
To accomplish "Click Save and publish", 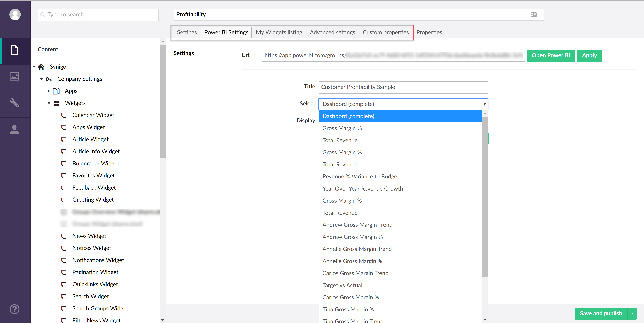I will point(601,313).
